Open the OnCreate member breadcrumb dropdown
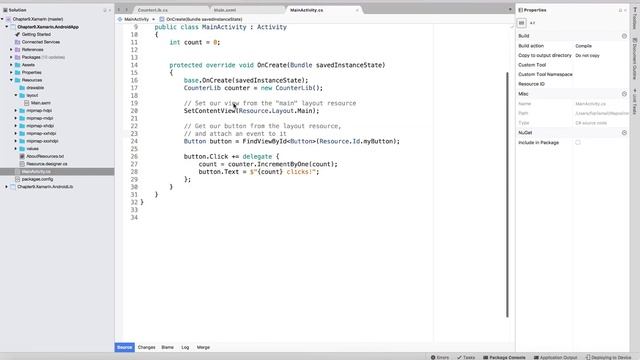 [201, 19]
